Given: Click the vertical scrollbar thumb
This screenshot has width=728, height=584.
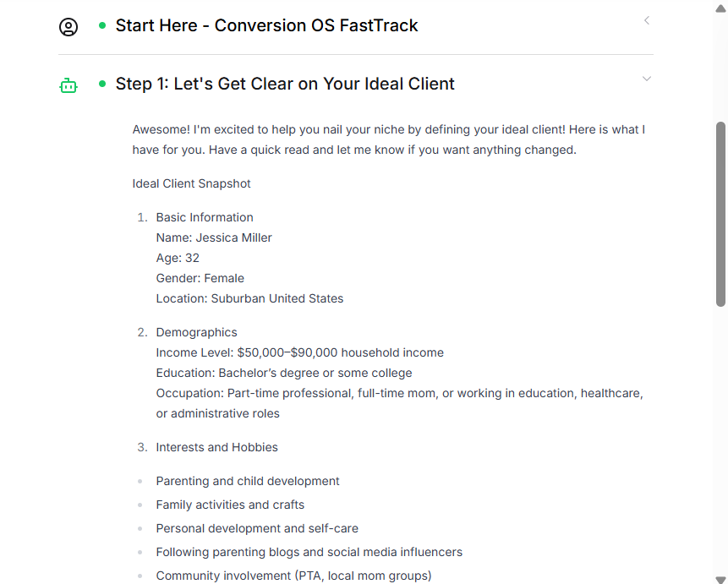Looking at the screenshot, I should 720,211.
